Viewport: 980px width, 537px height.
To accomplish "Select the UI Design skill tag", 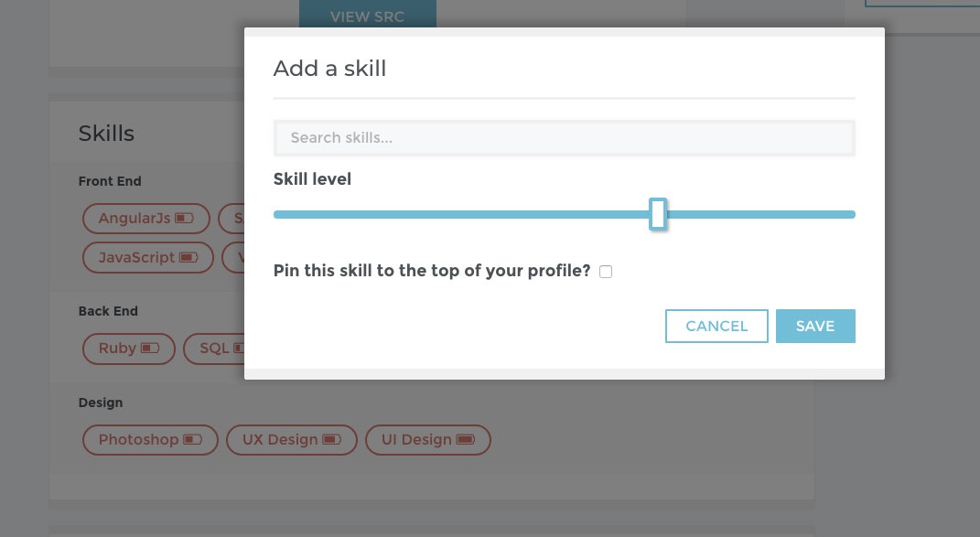I will pos(416,439).
